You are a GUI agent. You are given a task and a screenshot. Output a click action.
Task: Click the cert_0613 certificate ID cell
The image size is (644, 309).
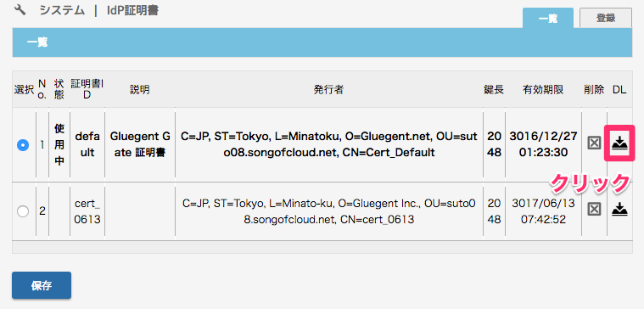87,211
